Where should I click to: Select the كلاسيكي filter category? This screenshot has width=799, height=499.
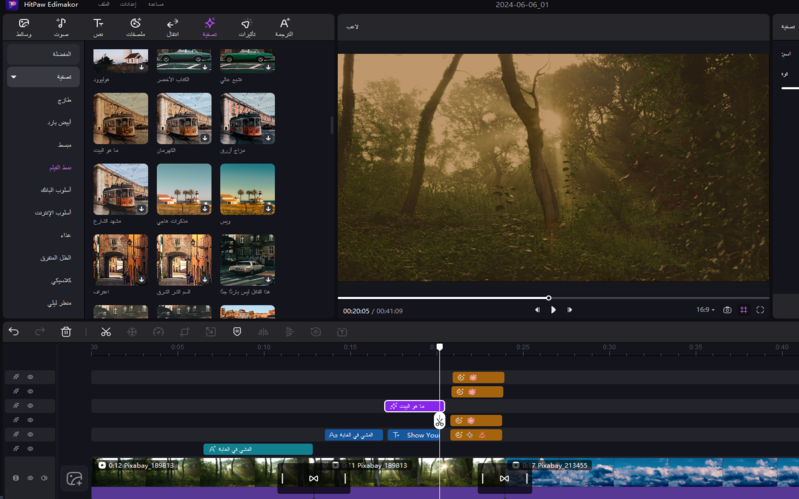[61, 281]
